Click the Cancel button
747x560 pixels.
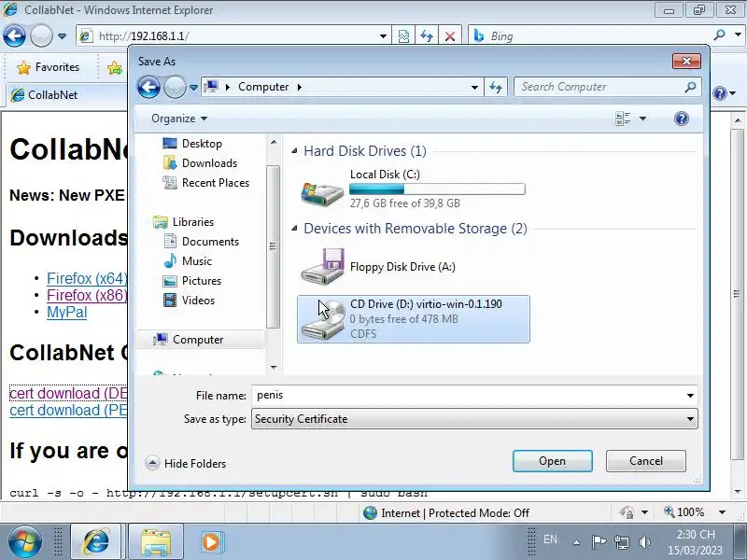coord(646,461)
